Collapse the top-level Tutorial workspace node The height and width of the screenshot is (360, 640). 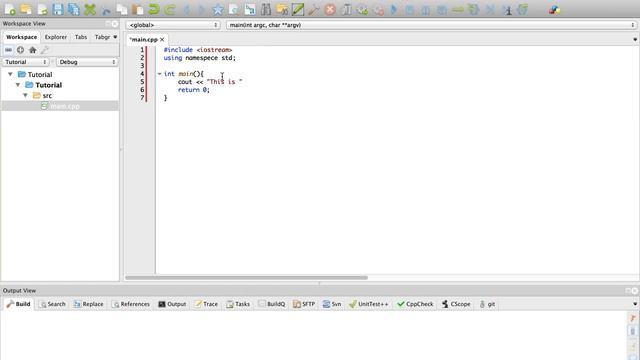coord(10,74)
